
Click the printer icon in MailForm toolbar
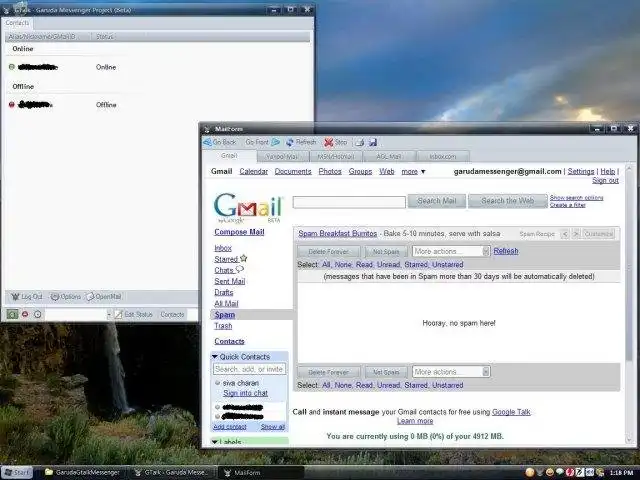(x=360, y=142)
